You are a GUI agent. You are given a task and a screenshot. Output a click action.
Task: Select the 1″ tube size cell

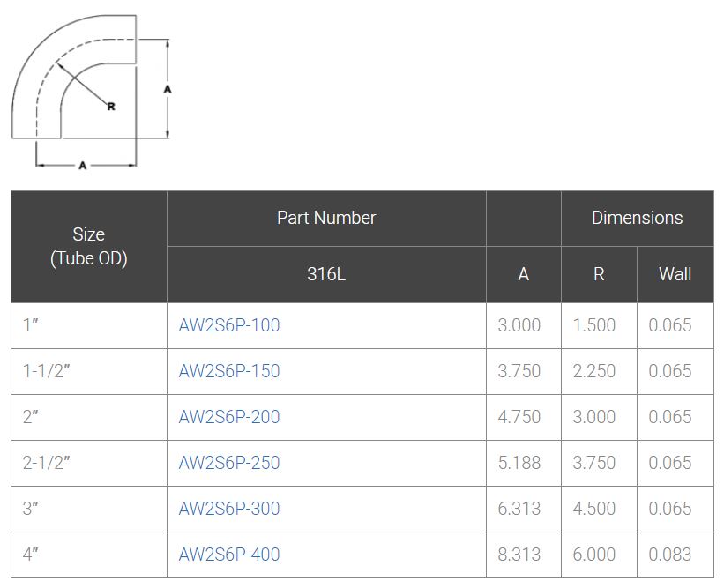(32, 325)
